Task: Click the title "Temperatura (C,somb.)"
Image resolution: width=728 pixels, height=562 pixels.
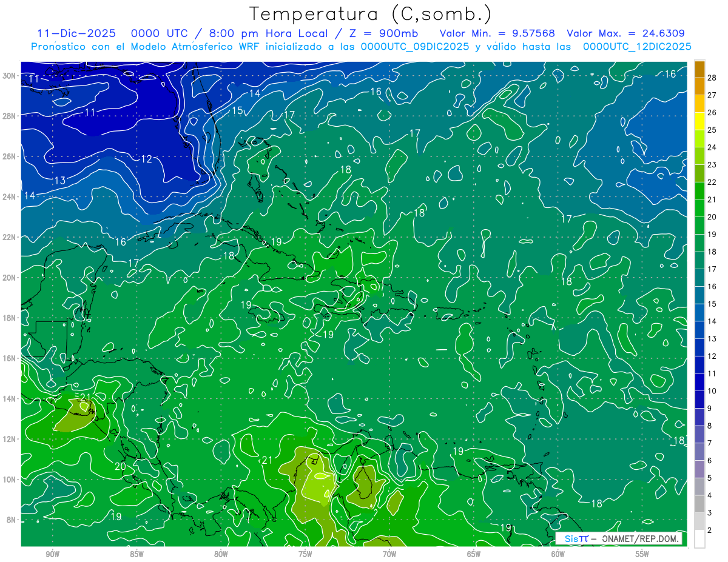Action: click(x=371, y=15)
